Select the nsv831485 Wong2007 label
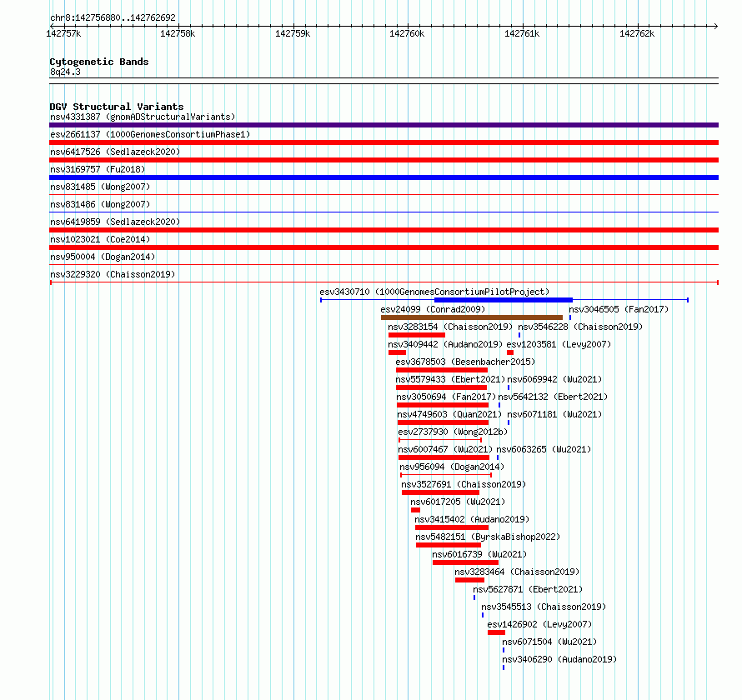Image resolution: width=742 pixels, height=700 pixels. pyautogui.click(x=100, y=187)
